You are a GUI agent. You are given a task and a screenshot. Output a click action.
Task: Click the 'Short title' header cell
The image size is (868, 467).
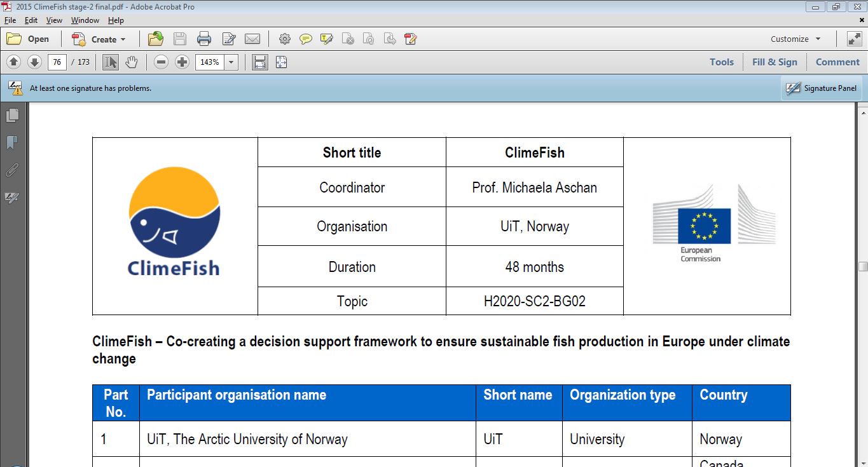[352, 152]
